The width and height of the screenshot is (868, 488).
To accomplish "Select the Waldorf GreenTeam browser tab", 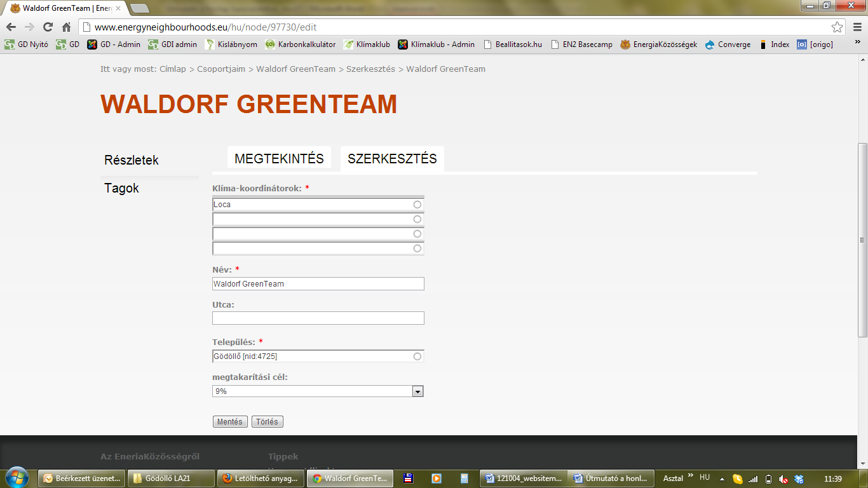I will (x=65, y=8).
